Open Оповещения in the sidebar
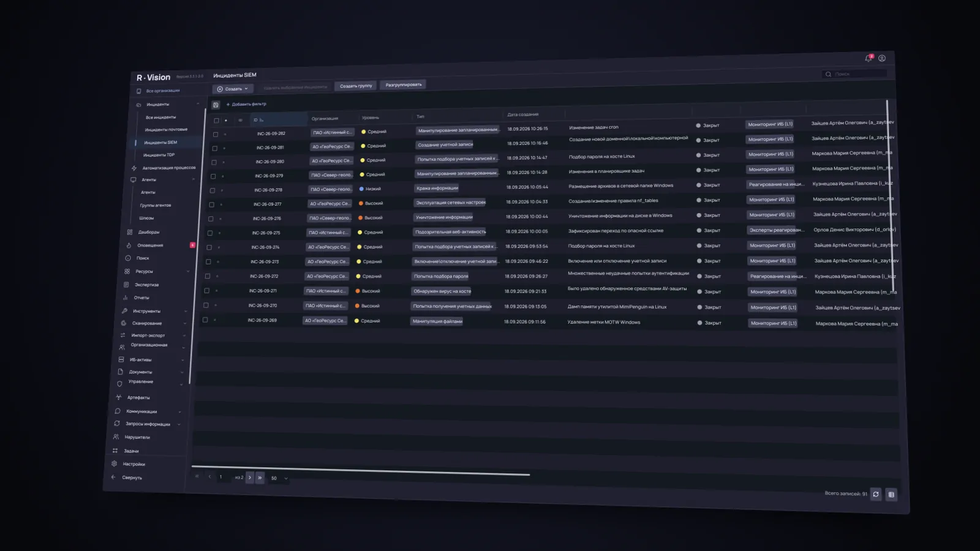 [x=150, y=245]
